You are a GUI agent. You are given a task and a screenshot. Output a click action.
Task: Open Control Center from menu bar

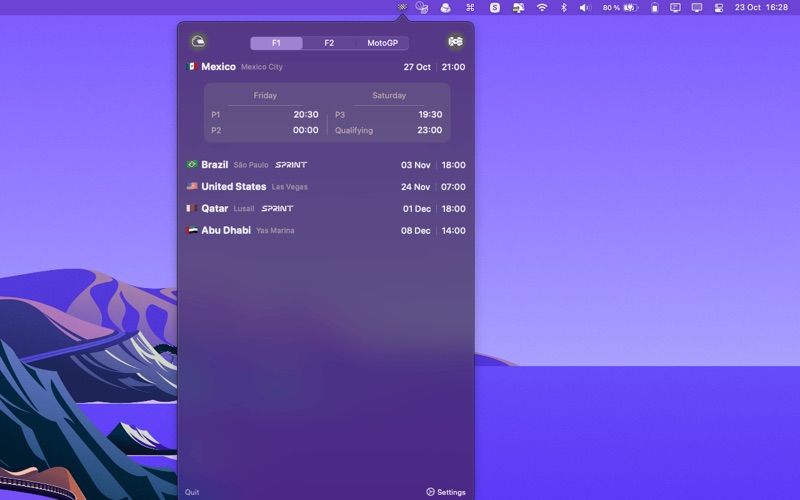718,7
